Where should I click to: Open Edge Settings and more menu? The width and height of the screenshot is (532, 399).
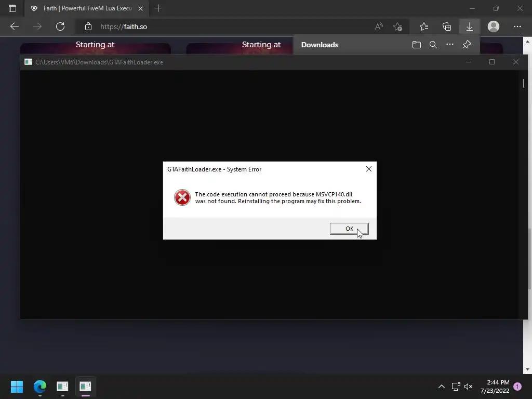517,26
